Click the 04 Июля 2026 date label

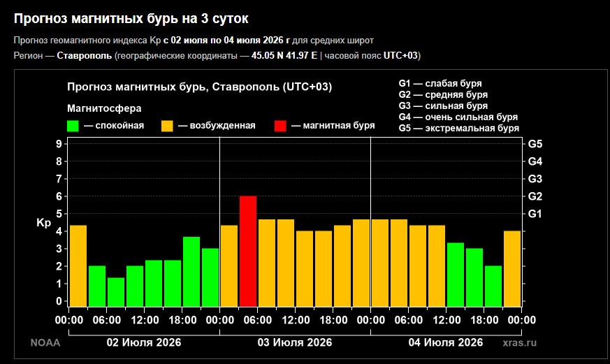[446, 342]
